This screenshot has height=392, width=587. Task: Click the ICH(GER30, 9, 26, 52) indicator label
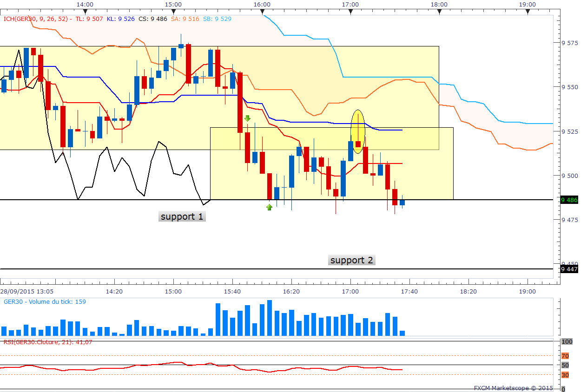click(x=36, y=19)
